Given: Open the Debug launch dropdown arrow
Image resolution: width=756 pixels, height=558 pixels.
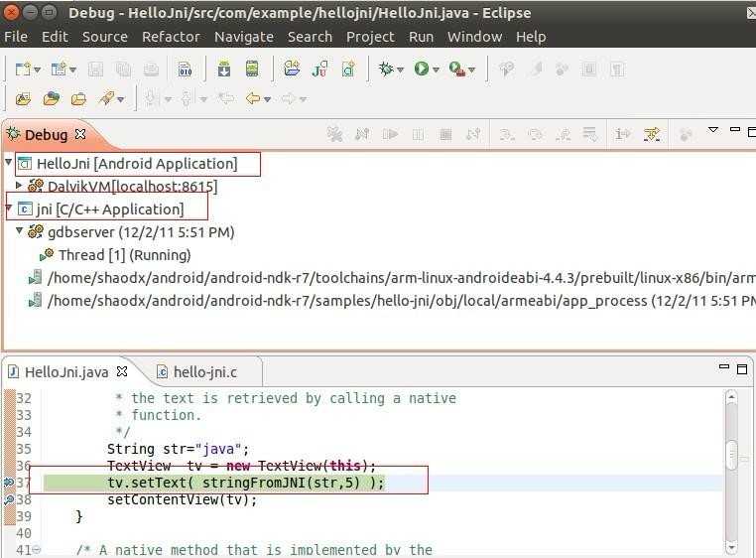Looking at the screenshot, I should (400, 70).
